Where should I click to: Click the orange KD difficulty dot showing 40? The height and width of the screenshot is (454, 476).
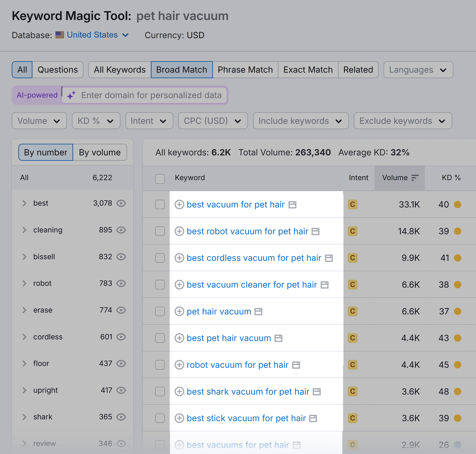(x=458, y=205)
